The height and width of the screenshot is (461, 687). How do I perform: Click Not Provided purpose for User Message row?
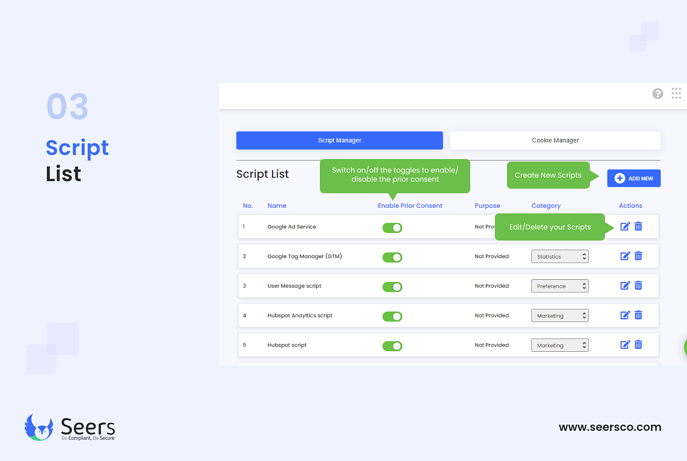pos(492,286)
